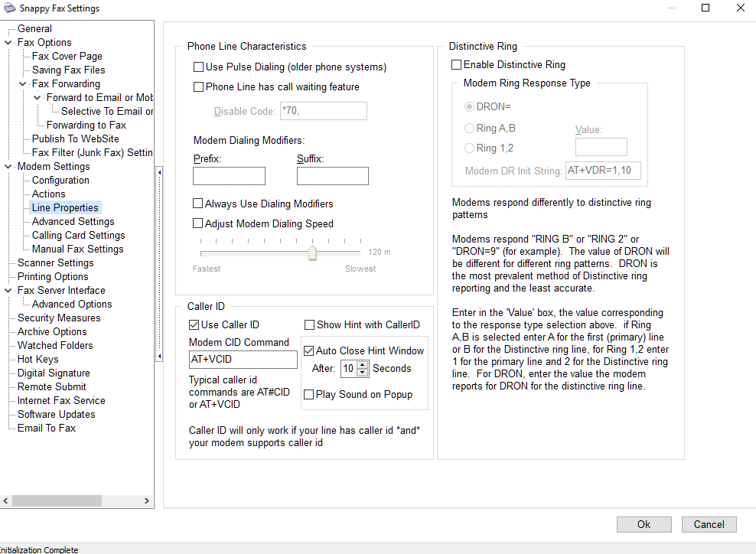756x554 pixels.
Task: Click the Cancel button
Action: point(709,525)
